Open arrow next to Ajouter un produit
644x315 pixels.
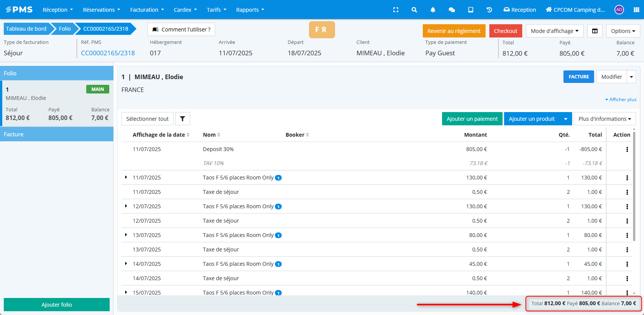(566, 119)
